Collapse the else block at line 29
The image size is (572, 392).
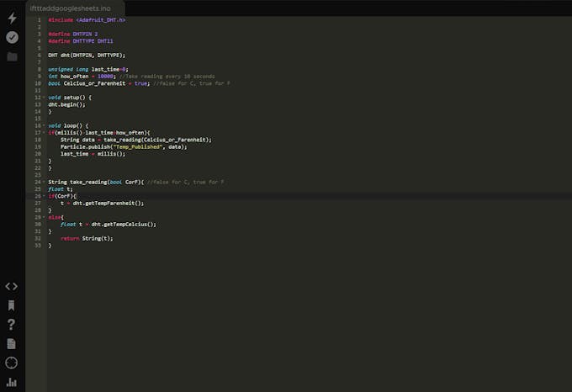point(44,217)
